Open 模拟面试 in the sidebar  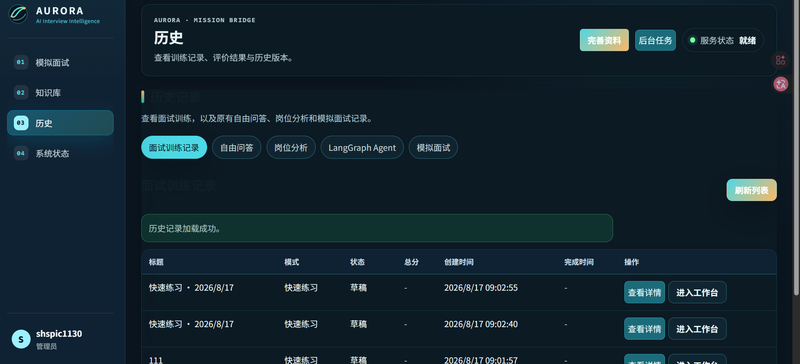click(60, 62)
